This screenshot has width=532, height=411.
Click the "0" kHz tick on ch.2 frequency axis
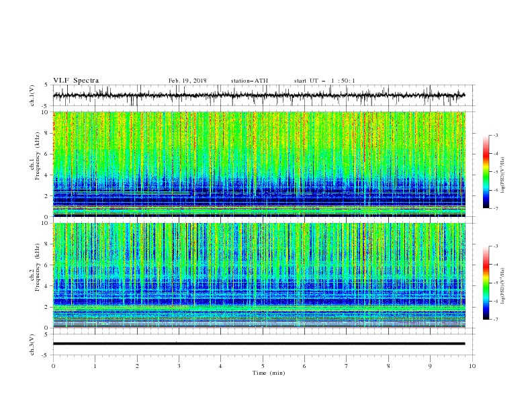pyautogui.click(x=47, y=328)
